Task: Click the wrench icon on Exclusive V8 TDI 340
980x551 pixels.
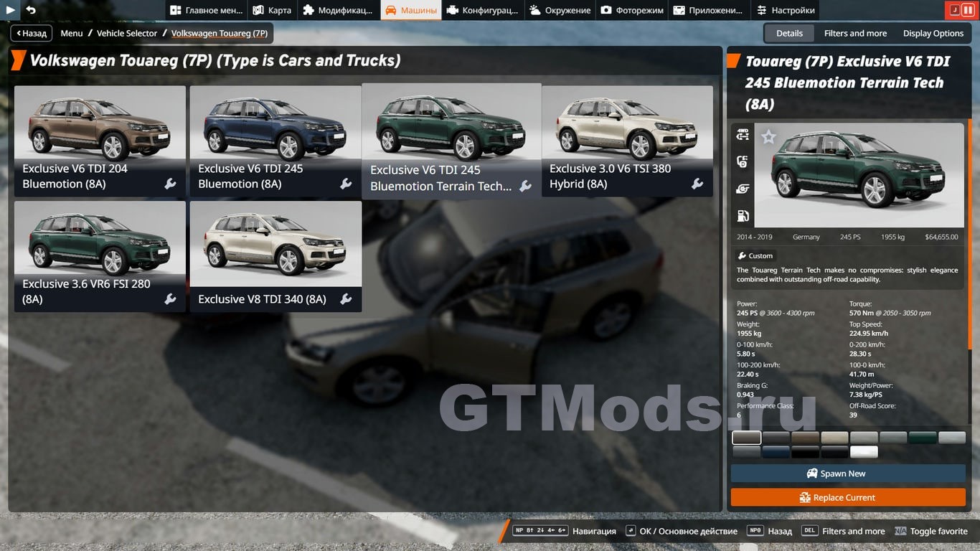Action: (x=346, y=299)
